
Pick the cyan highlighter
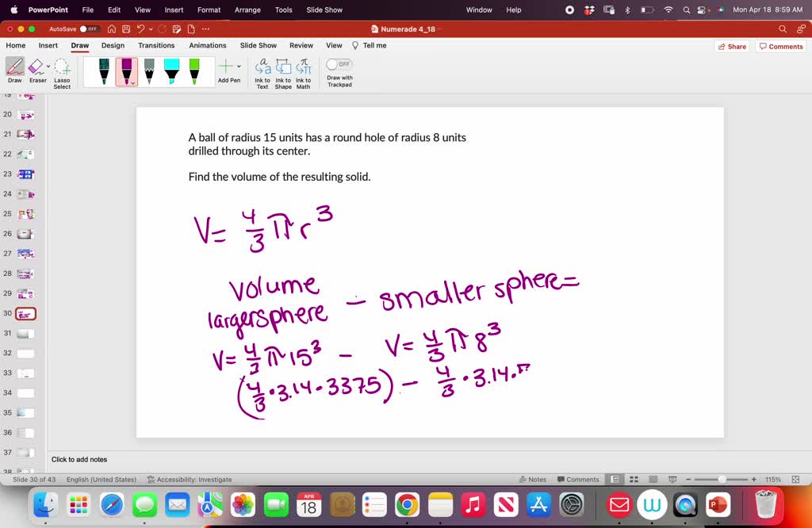point(171,71)
